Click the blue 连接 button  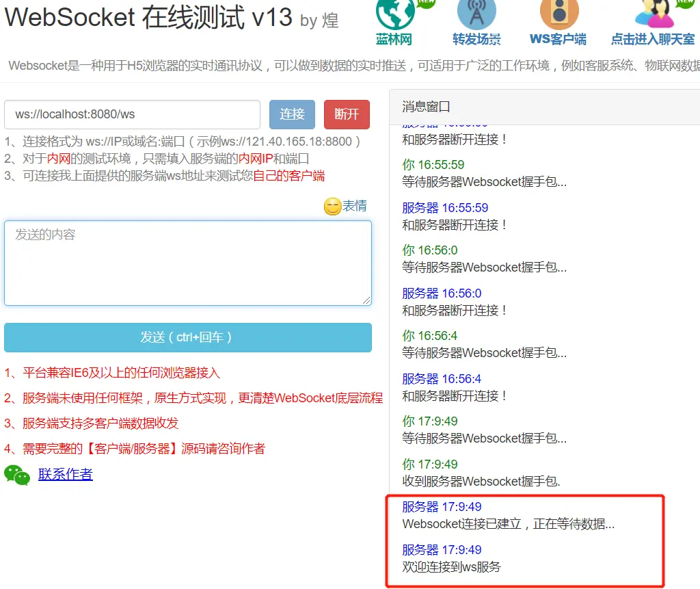click(292, 114)
